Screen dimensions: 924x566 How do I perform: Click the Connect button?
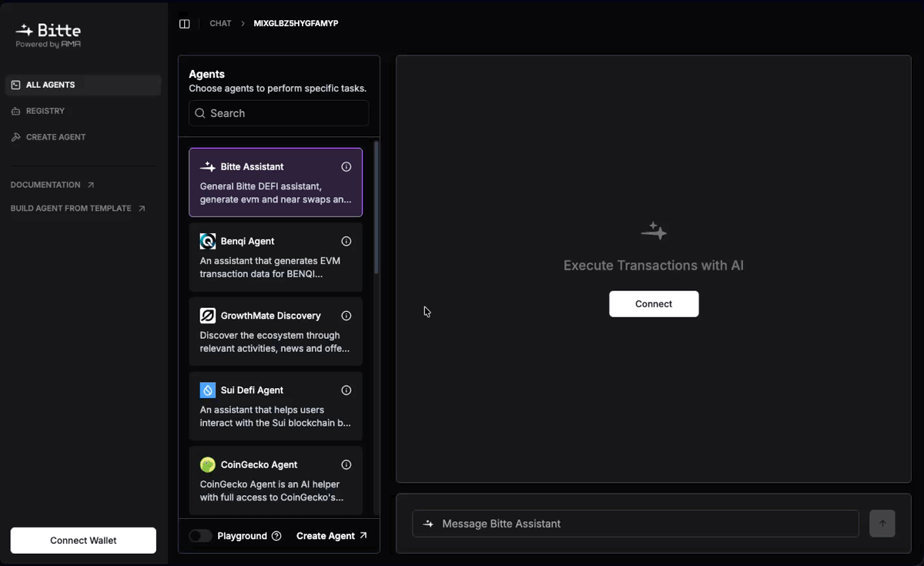(x=654, y=303)
